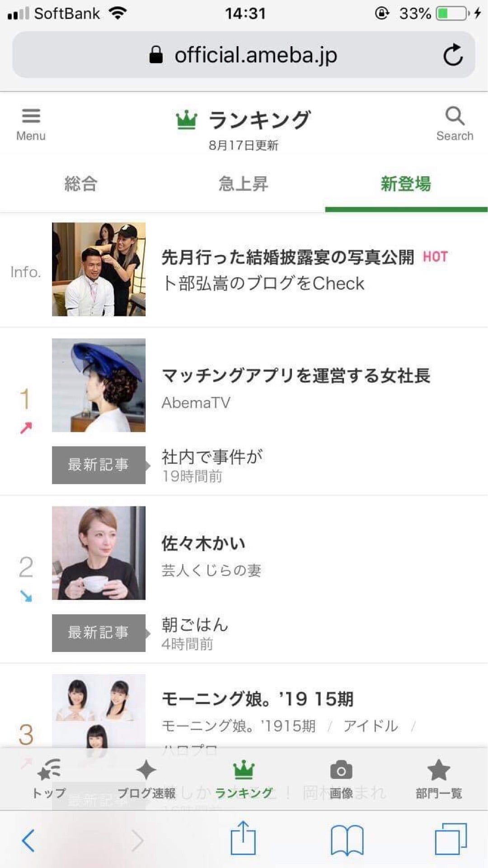Open the latest article 社内で事件が

(x=212, y=458)
